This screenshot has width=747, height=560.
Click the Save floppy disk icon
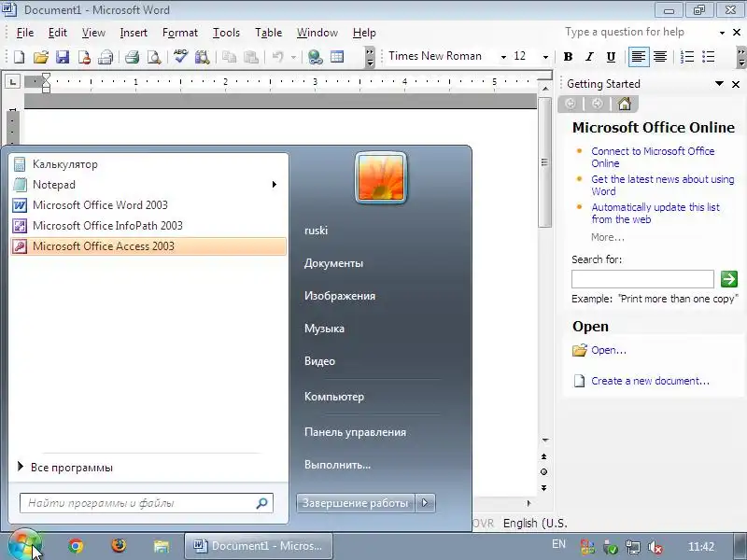coord(63,57)
